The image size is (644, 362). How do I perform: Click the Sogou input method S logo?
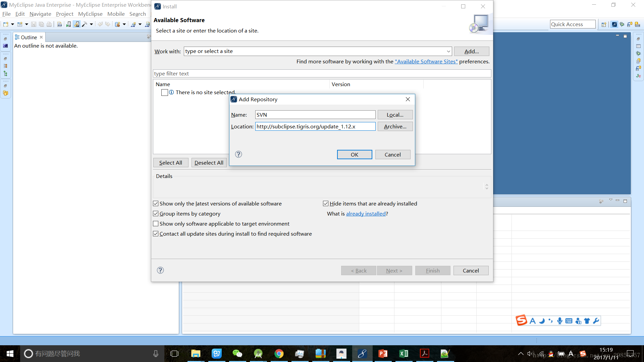pyautogui.click(x=521, y=320)
